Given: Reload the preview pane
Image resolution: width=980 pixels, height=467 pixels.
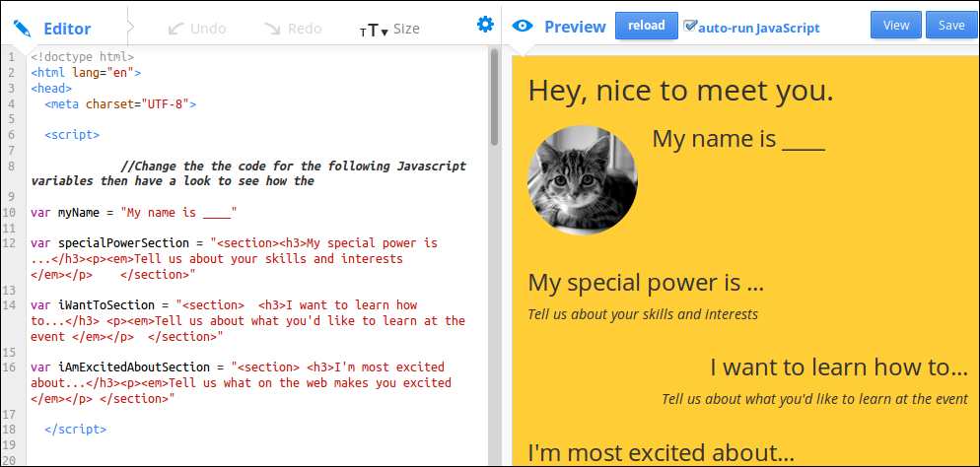Looking at the screenshot, I should point(646,26).
